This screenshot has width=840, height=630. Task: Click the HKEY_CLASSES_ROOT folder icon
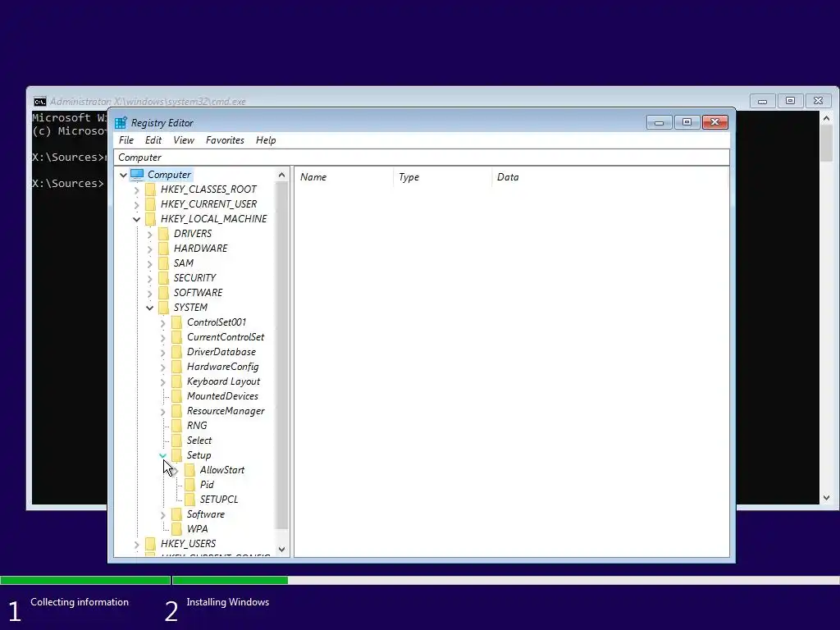151,189
